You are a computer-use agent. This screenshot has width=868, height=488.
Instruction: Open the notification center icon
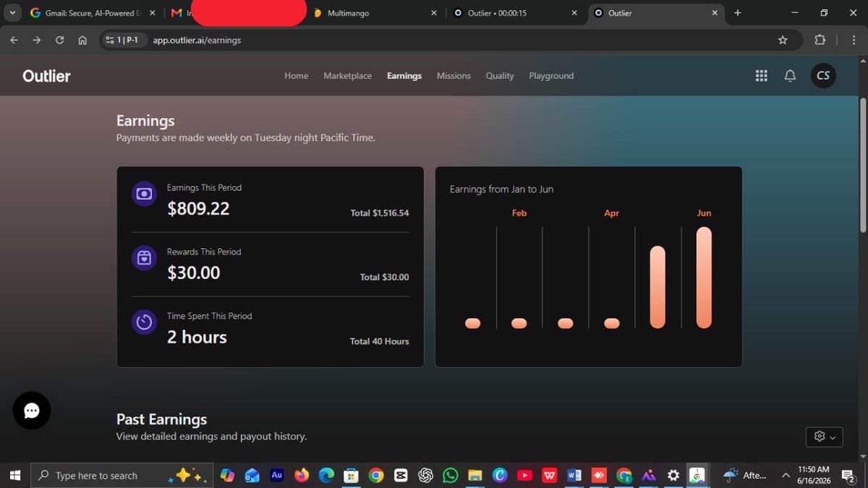tap(848, 475)
